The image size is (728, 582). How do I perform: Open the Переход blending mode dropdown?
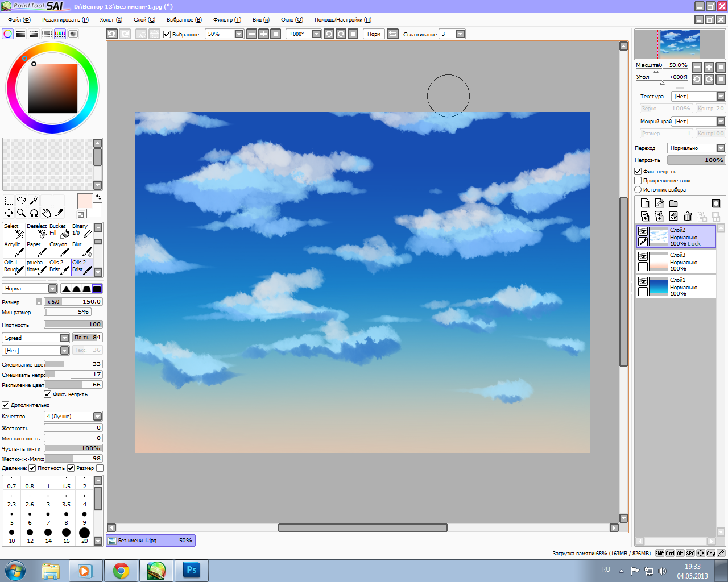(x=721, y=148)
